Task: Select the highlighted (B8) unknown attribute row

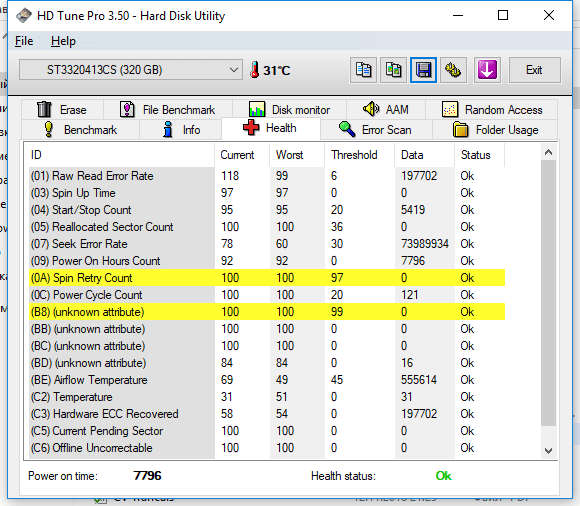Action: click(267, 312)
